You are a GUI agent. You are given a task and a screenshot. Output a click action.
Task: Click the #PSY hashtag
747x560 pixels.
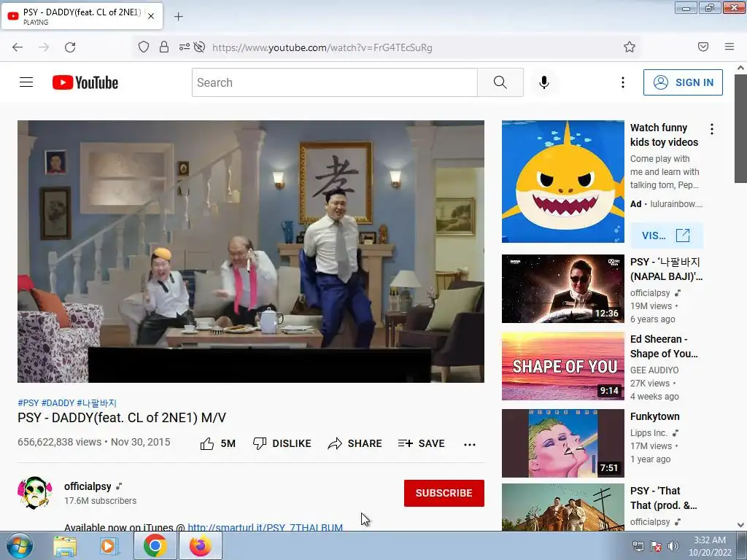pos(28,402)
